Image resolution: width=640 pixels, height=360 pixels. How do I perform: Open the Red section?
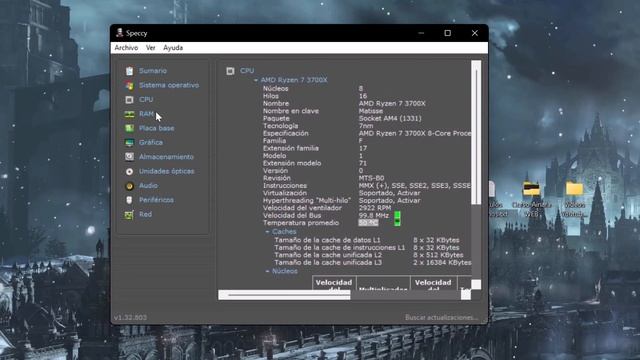(x=145, y=214)
